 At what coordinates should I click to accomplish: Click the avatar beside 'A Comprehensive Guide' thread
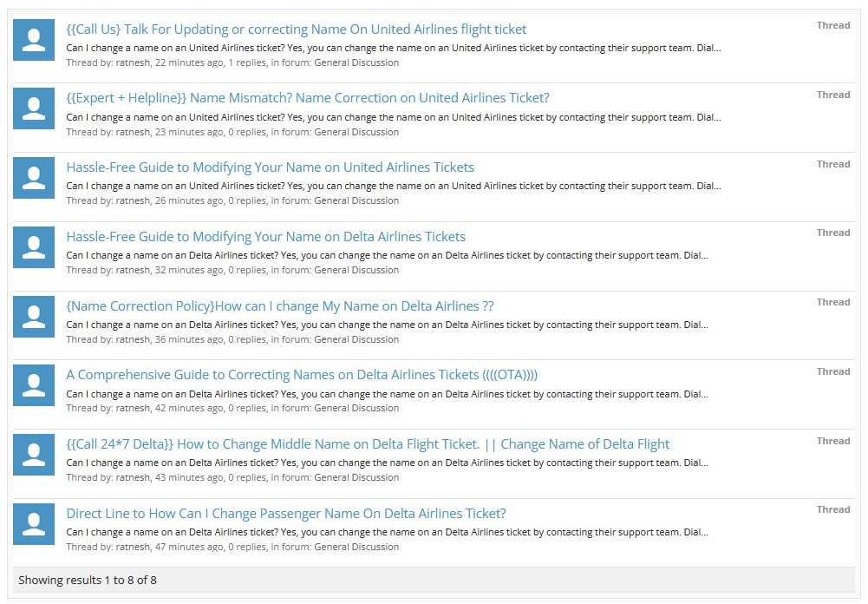34,385
